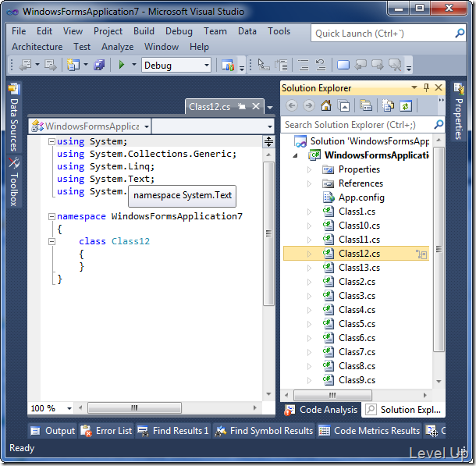Image resolution: width=476 pixels, height=466 pixels.
Task: Switch to the Error List tab
Action: pos(107,430)
